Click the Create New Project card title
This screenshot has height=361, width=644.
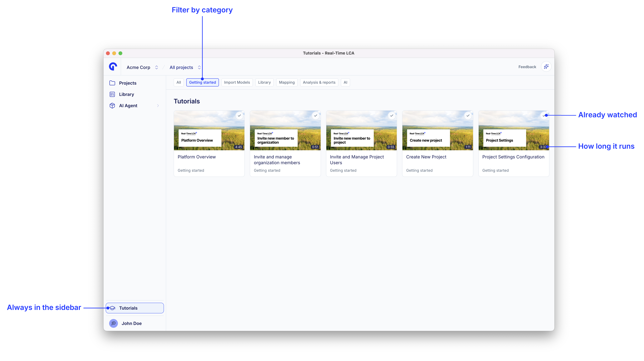click(426, 157)
